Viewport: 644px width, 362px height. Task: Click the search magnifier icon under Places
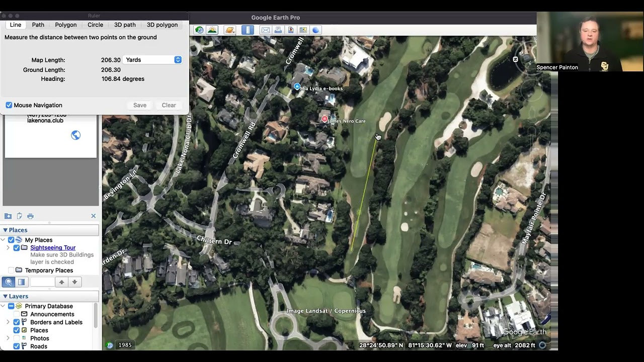[x=9, y=282]
